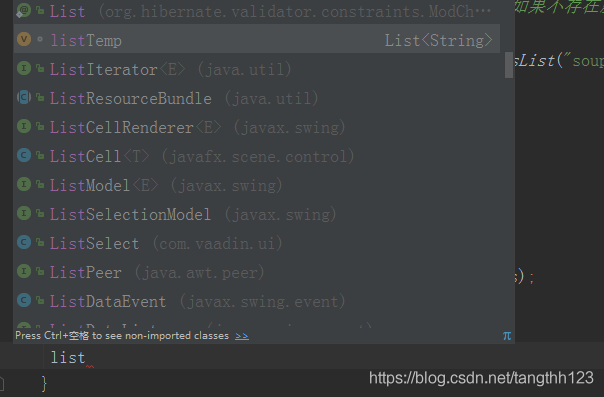Screen dimensions: 604x397
Task: Select ListResourceBundle completion entry
Action: click(x=257, y=98)
